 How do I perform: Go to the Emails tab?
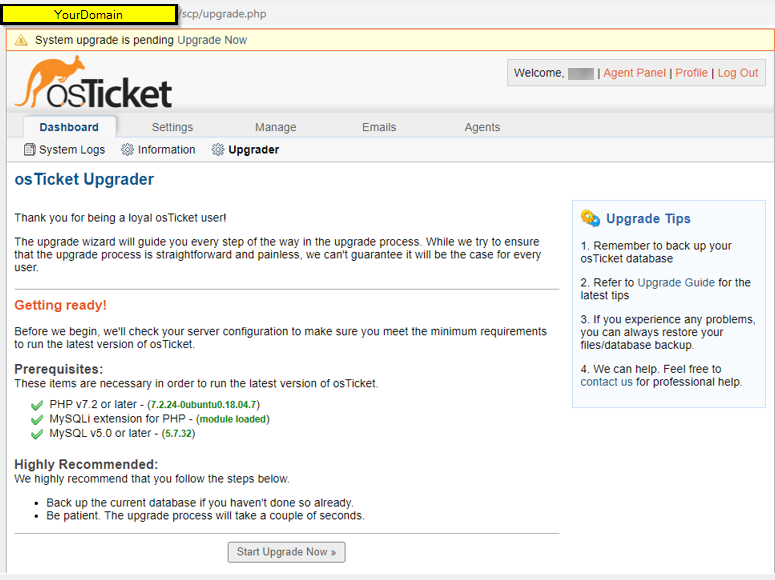(x=379, y=127)
